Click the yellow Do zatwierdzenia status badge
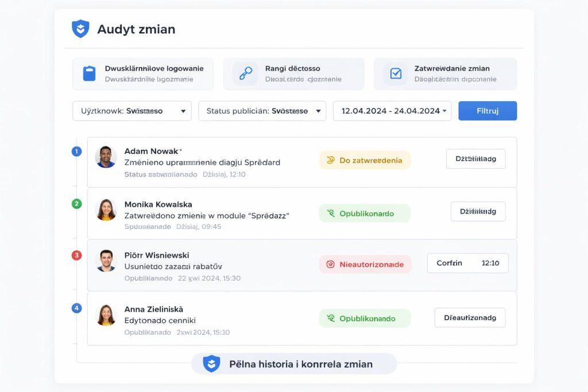The width and height of the screenshot is (588, 392). point(365,161)
